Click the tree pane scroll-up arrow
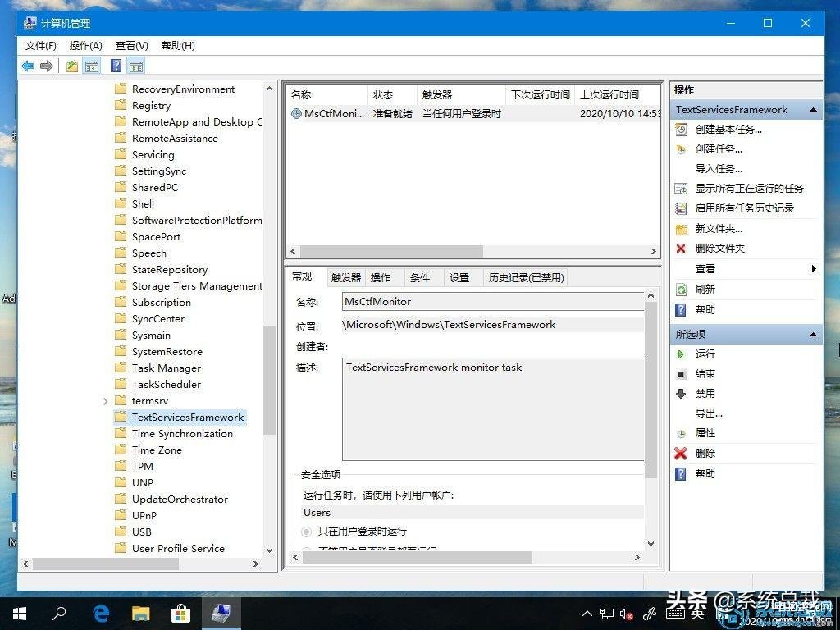 click(x=269, y=89)
